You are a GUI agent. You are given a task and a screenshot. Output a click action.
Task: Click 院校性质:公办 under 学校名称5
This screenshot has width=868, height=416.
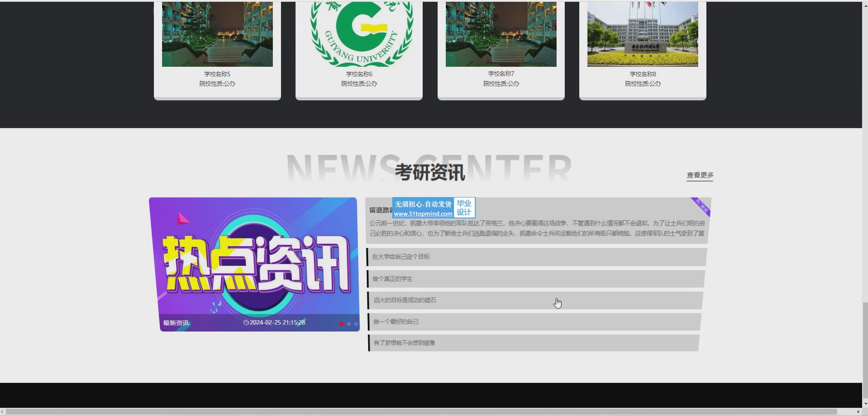(217, 84)
